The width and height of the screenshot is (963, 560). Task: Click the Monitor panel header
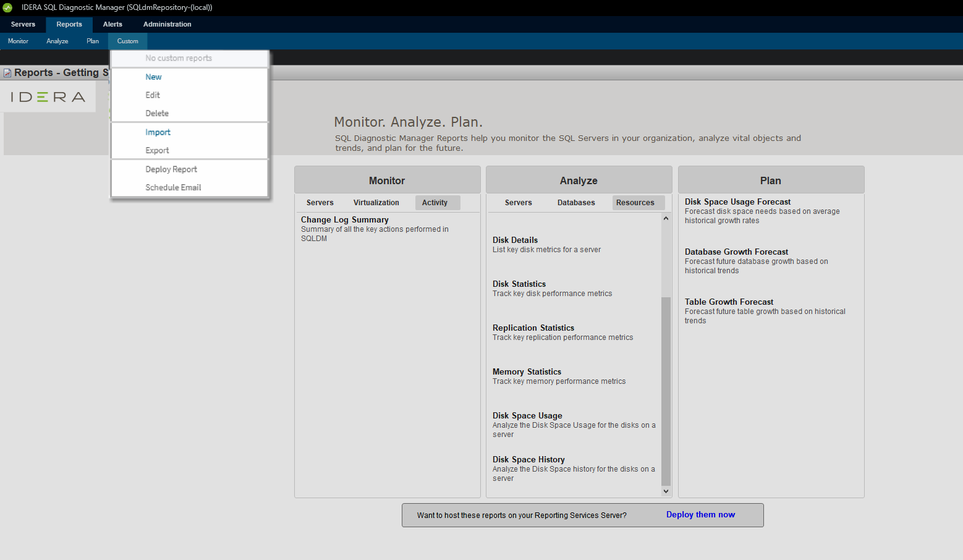(388, 180)
